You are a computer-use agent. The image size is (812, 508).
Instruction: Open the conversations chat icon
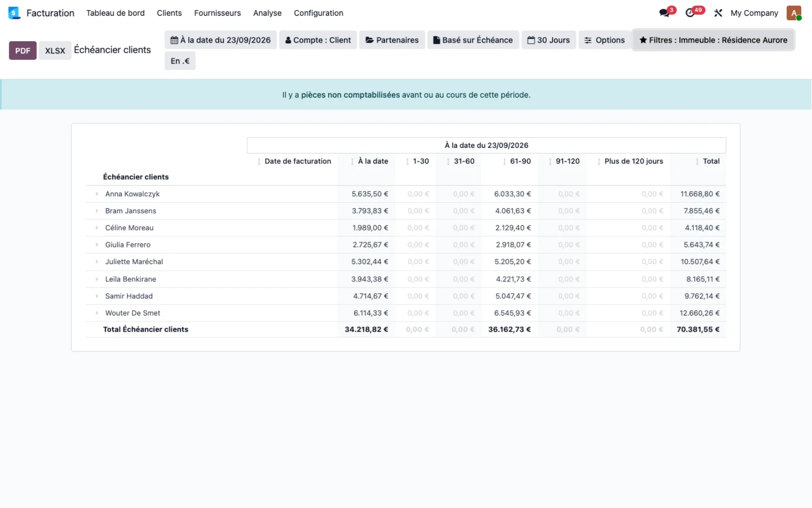(x=664, y=13)
